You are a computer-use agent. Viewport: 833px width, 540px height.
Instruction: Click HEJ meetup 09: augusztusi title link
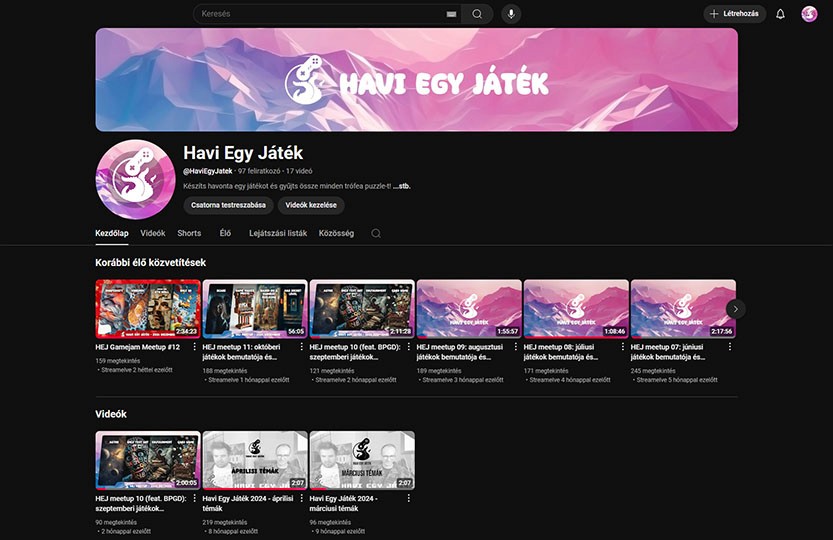(460, 352)
